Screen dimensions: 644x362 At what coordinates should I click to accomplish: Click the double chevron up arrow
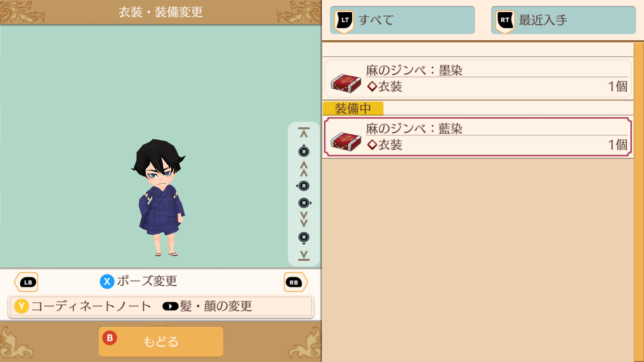(x=304, y=169)
